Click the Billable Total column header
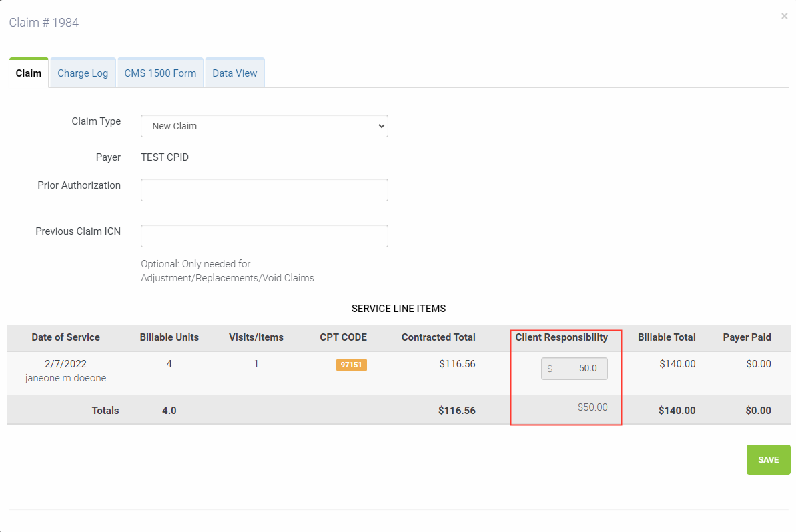This screenshot has width=796, height=532. (667, 337)
